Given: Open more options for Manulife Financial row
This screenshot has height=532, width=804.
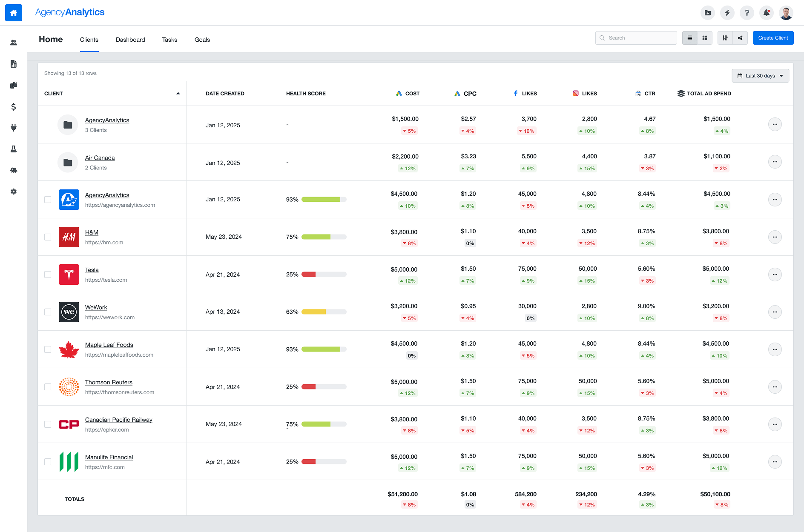Looking at the screenshot, I should tap(775, 462).
